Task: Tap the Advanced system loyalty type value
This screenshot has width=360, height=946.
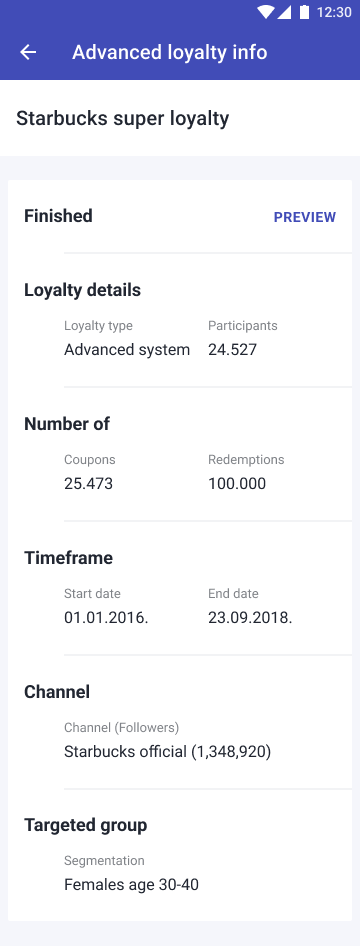Action: coord(127,349)
